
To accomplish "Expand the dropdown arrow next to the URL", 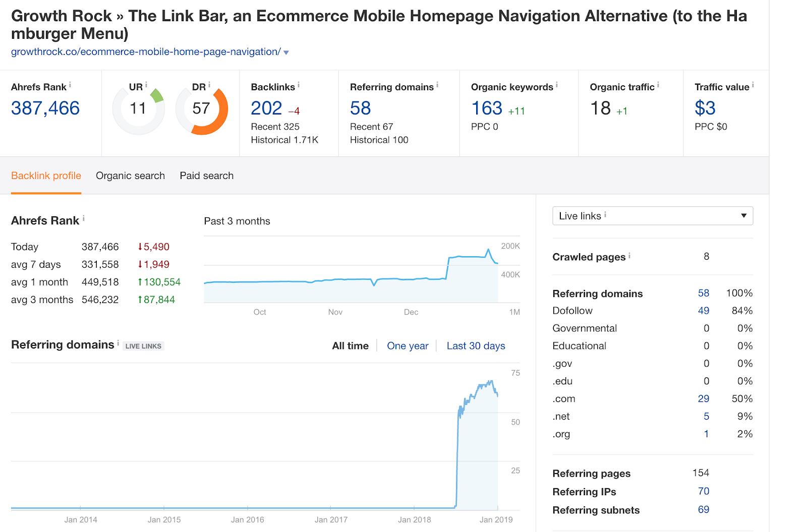I will pos(286,52).
